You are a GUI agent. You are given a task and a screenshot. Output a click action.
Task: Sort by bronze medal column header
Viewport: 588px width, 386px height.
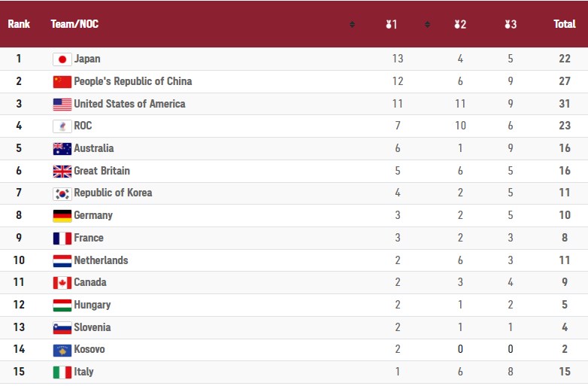pos(511,24)
